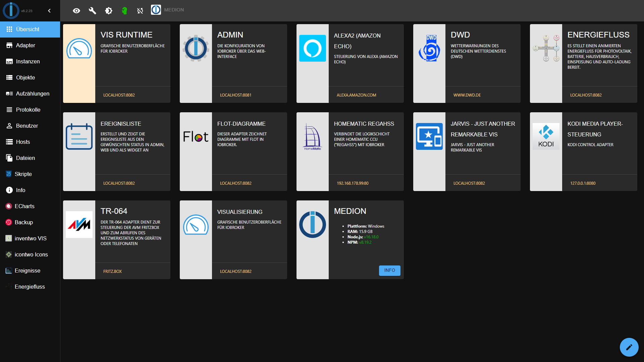
Task: Click Visualisierung gauge icon
Action: click(196, 225)
